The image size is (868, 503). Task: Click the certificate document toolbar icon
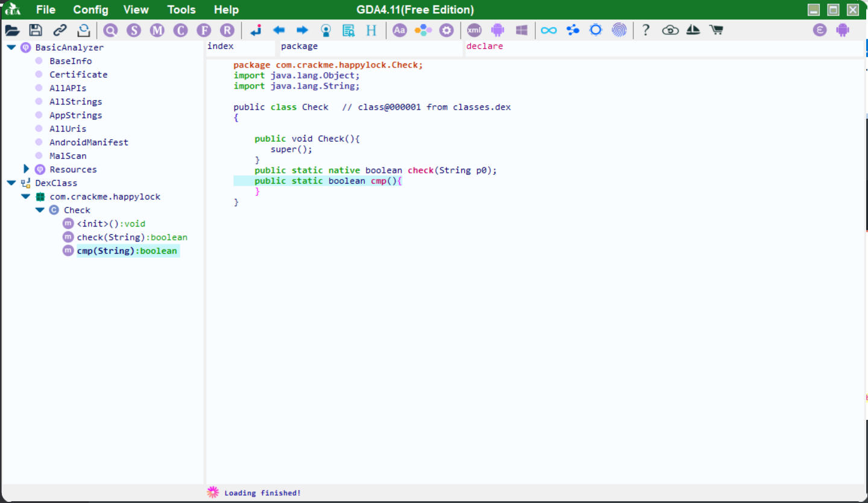[x=348, y=30]
